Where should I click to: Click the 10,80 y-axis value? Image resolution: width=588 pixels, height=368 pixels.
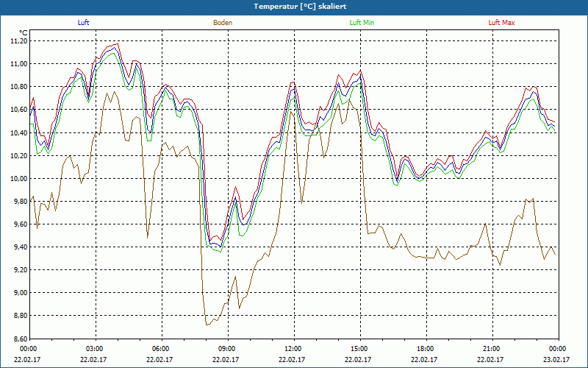pyautogui.click(x=19, y=87)
